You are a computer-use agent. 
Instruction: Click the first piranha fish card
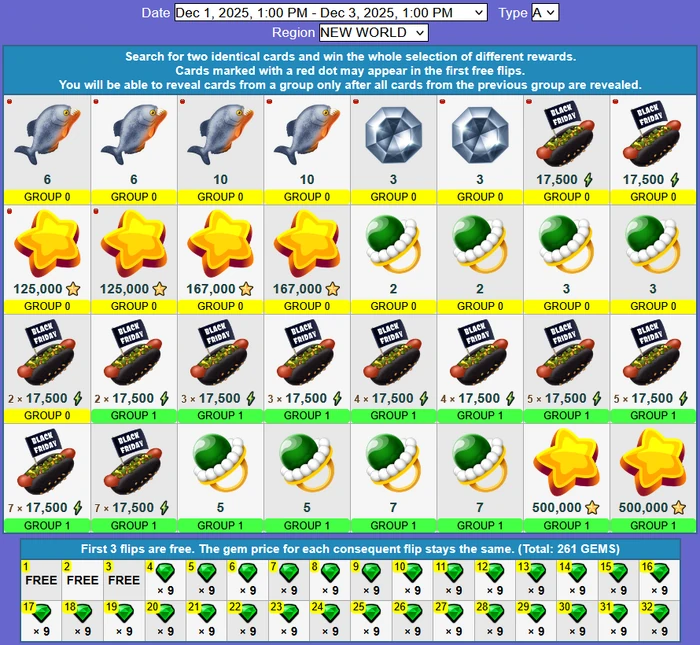pyautogui.click(x=47, y=150)
